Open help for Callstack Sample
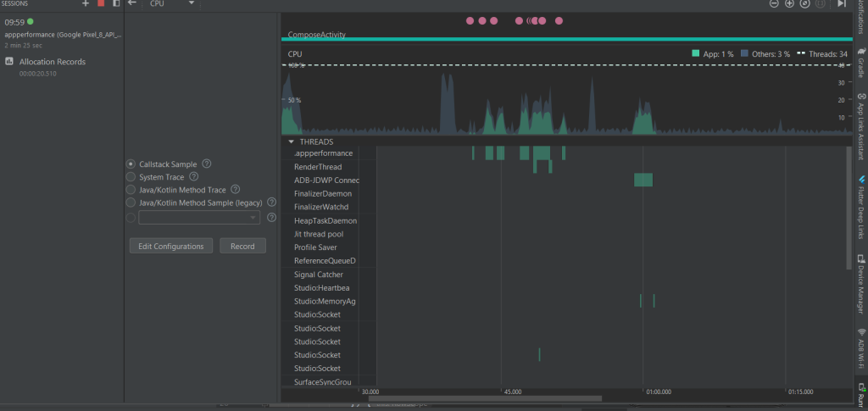 coord(207,164)
